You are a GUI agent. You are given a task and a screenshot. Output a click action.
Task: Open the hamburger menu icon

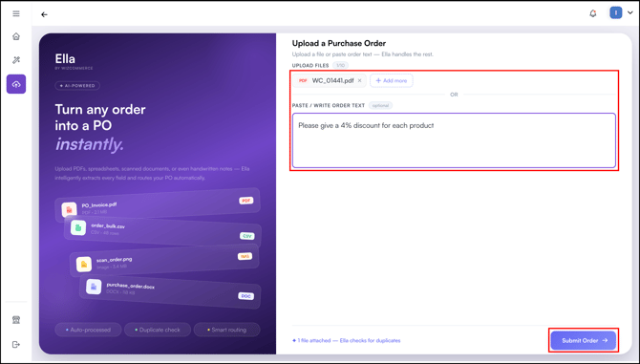(x=16, y=14)
